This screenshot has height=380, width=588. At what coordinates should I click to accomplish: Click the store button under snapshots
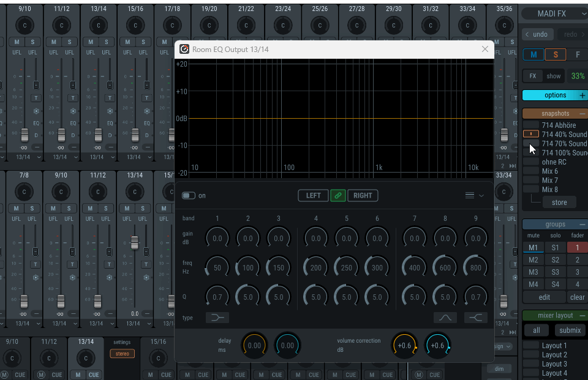[x=559, y=203]
